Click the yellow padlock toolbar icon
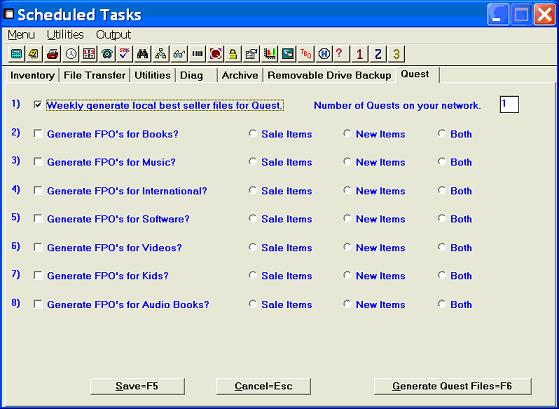 click(x=233, y=54)
